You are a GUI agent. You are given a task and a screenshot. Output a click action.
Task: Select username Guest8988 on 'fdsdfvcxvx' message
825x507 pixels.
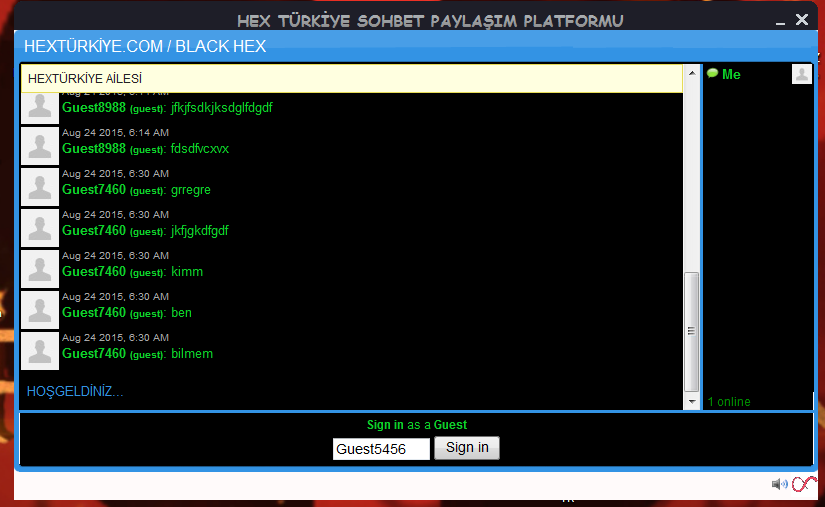click(x=94, y=148)
